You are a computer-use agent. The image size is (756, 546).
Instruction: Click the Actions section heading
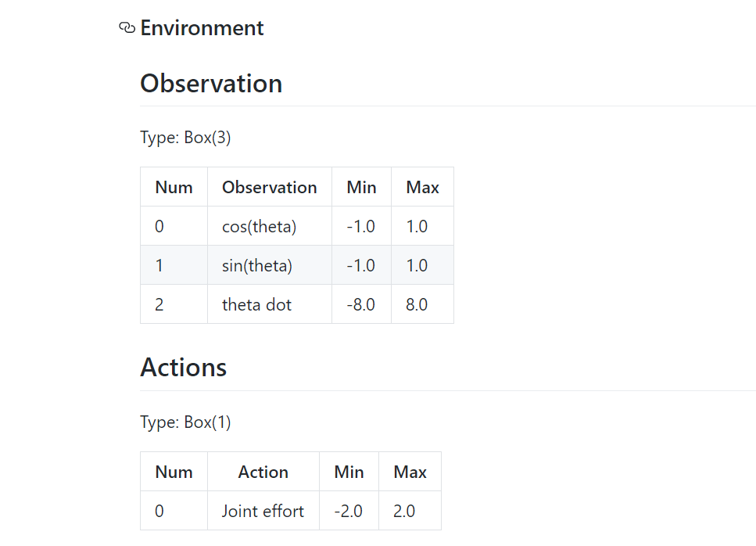(x=183, y=368)
